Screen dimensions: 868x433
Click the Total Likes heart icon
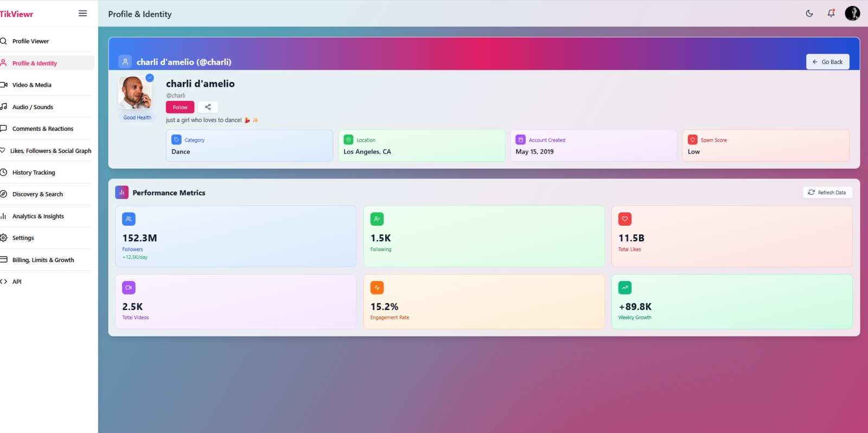tap(625, 219)
